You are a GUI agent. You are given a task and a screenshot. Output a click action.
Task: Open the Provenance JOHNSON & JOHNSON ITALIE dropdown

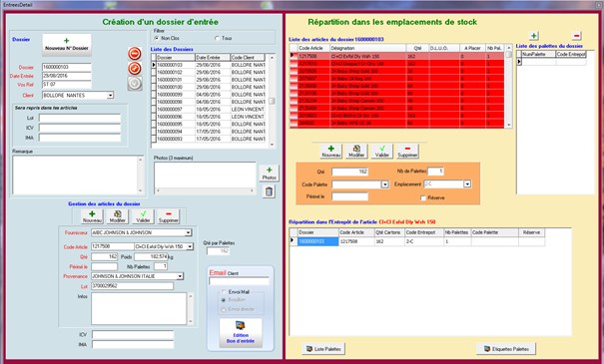[180, 276]
